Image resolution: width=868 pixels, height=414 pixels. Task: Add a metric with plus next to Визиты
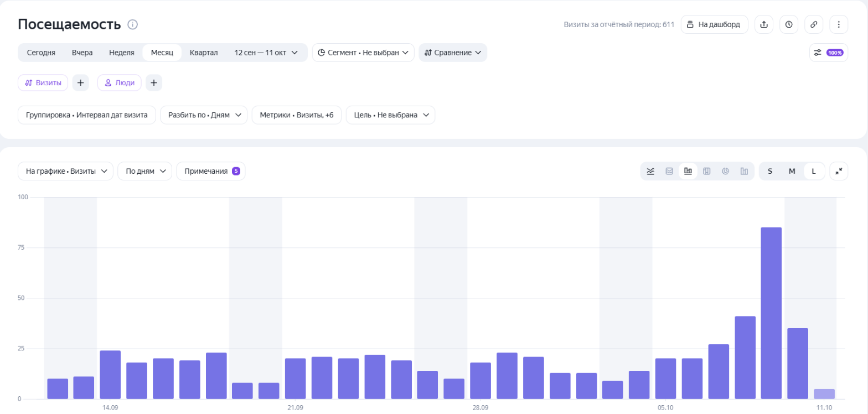tap(81, 82)
